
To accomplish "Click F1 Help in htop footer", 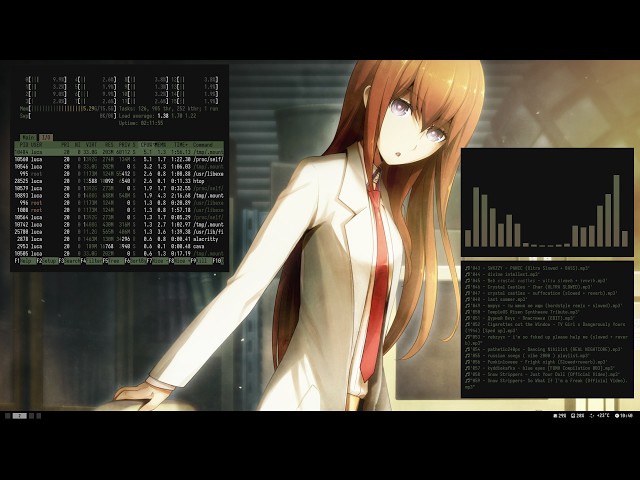I will [26, 261].
